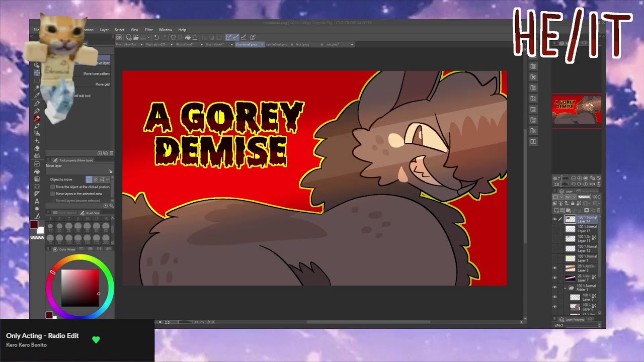Click the Zoom out navigator icon

(x=573, y=178)
